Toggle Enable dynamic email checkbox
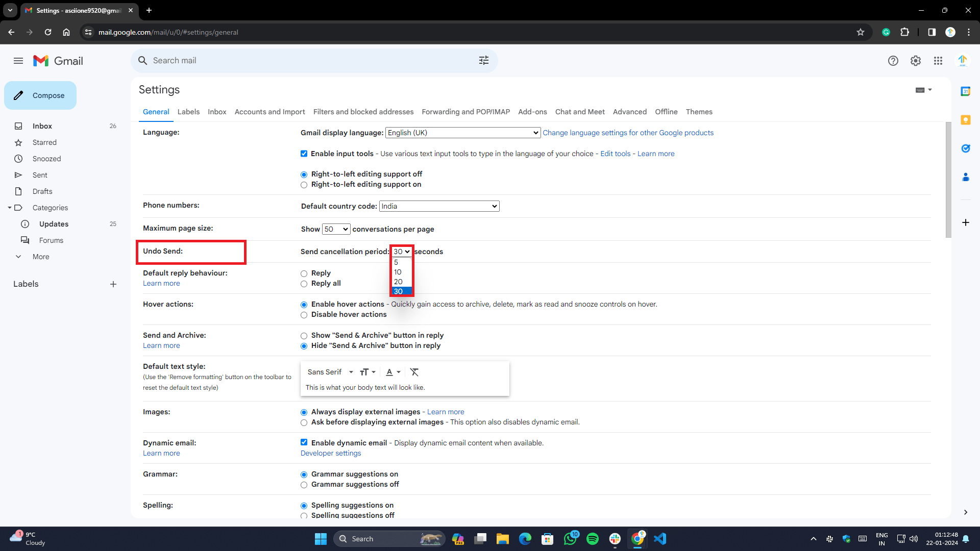The width and height of the screenshot is (980, 551). click(x=304, y=442)
